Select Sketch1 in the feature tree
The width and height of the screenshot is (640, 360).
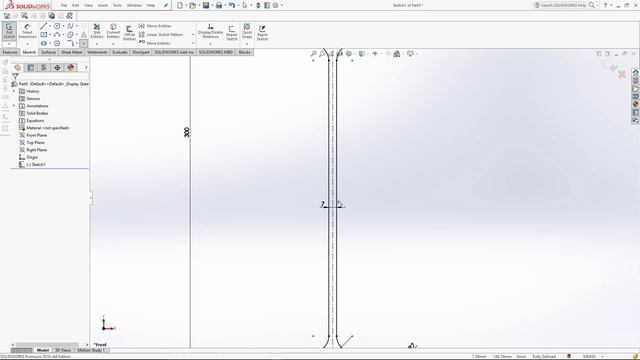(x=36, y=165)
